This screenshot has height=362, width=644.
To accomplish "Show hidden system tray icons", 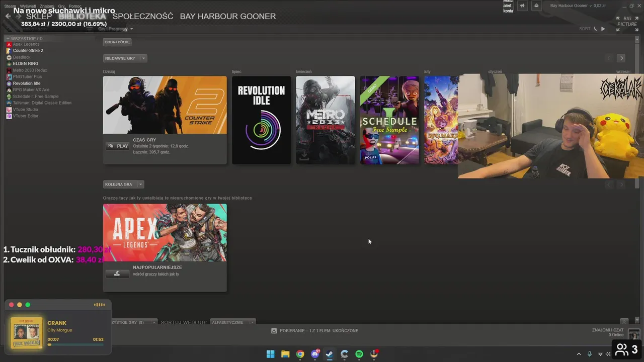I will tap(579, 354).
